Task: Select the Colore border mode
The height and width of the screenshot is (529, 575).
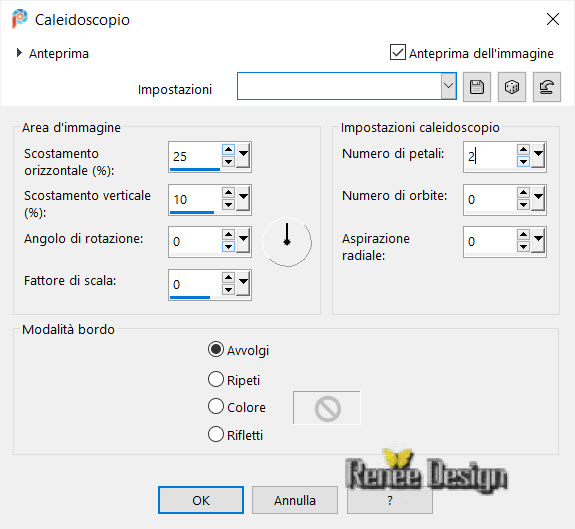Action: coord(216,406)
